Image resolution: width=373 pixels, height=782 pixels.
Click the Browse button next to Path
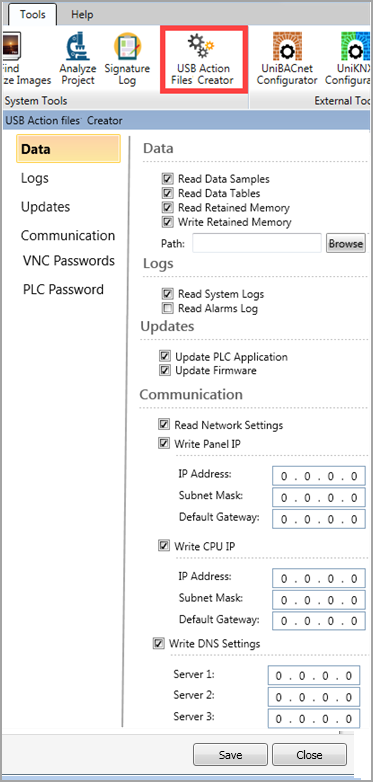point(346,243)
